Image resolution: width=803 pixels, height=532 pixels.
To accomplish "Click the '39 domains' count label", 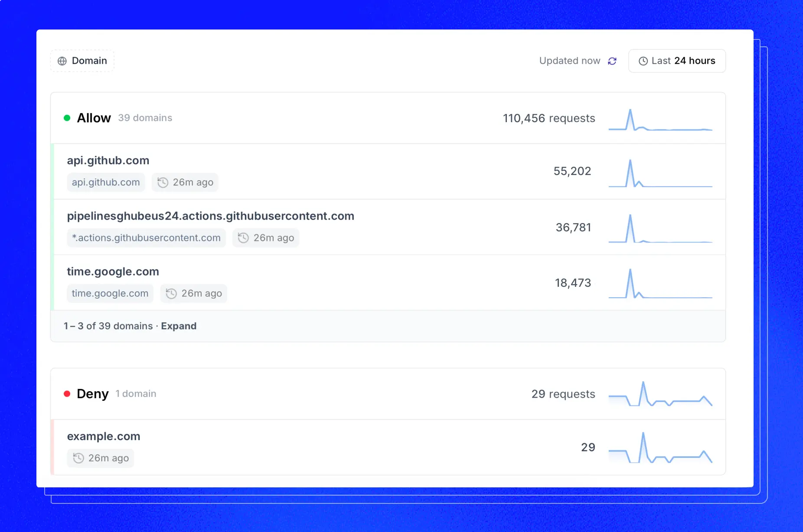I will pos(145,118).
